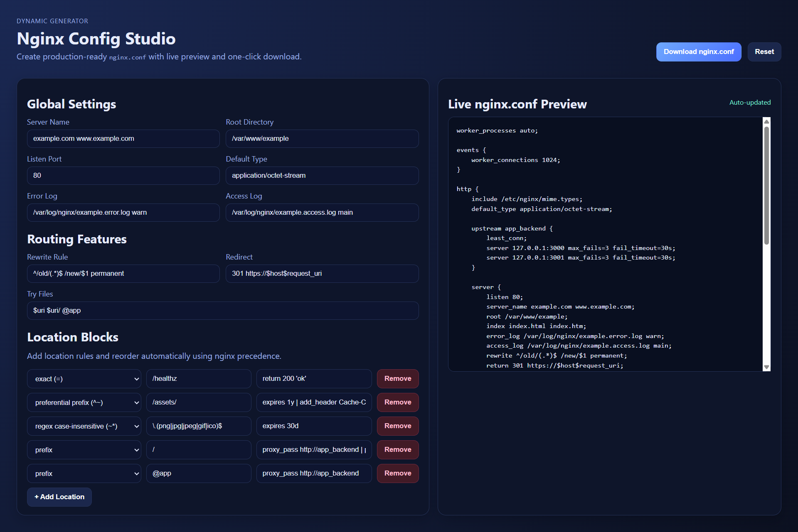
Task: Click the 'upstream app_backend {' preview line
Action: tap(512, 229)
